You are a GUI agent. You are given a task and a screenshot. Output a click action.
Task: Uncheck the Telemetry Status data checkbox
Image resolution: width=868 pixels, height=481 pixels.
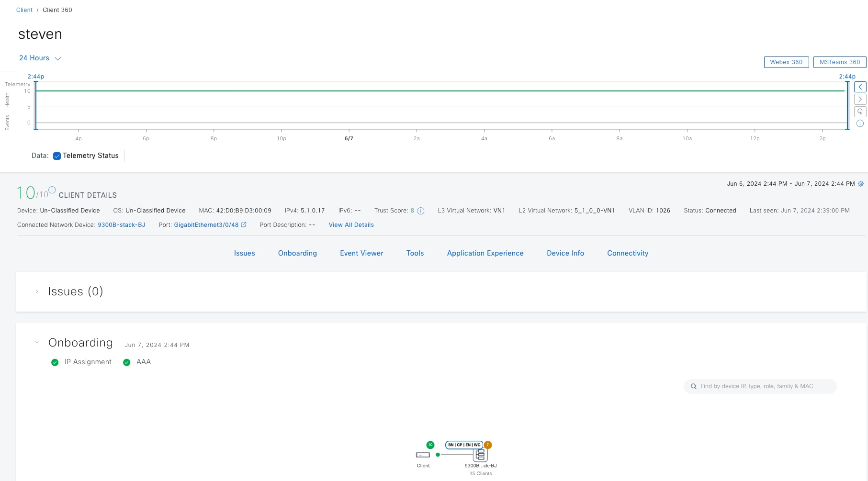coord(57,156)
